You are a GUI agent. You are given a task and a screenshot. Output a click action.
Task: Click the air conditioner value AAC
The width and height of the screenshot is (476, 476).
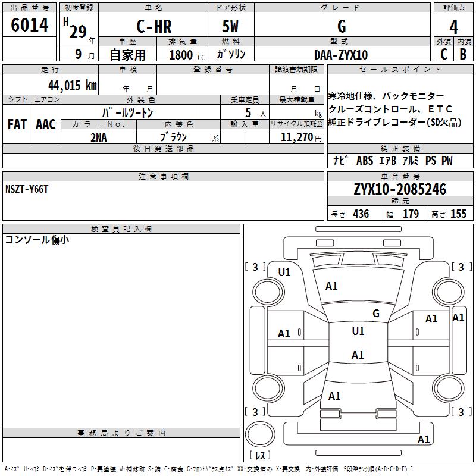click(46, 124)
